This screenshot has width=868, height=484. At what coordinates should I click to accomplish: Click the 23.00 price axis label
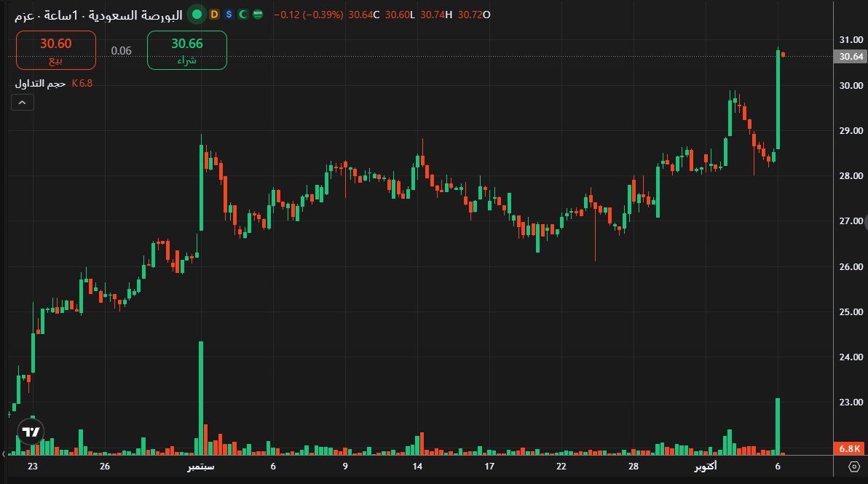851,402
